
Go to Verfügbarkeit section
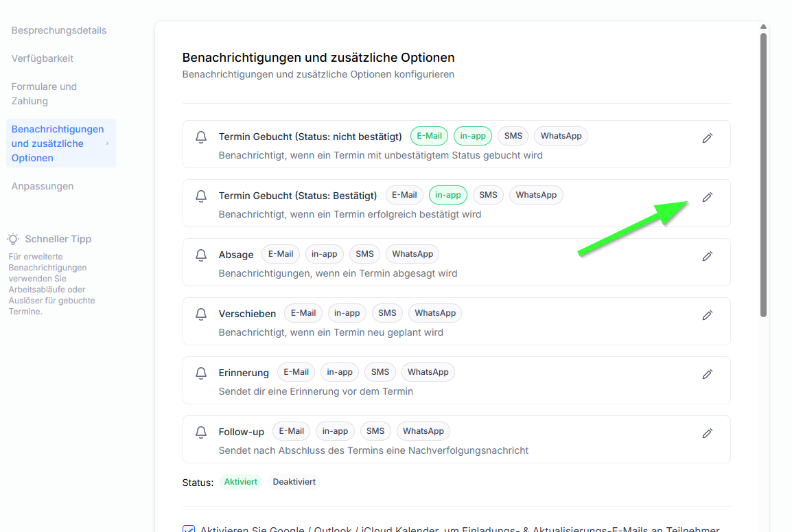pyautogui.click(x=42, y=58)
